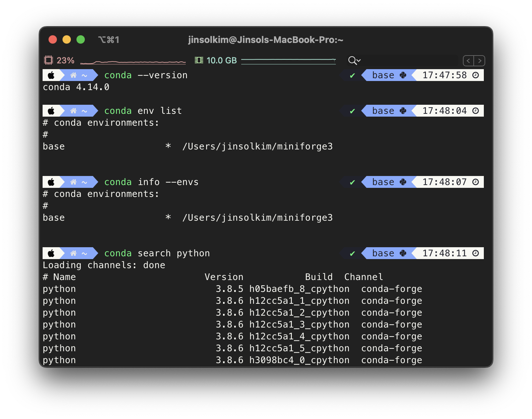532x419 pixels.
Task: Click the 'Channel' column header
Action: point(364,277)
